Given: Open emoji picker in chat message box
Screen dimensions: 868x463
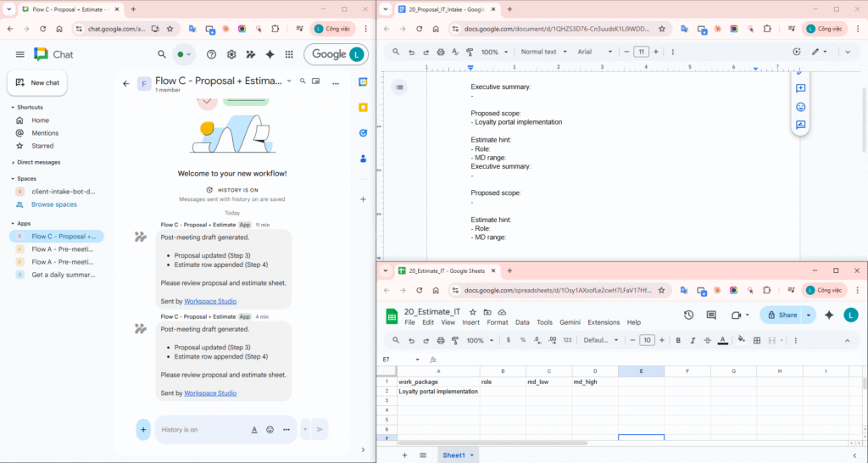Looking at the screenshot, I should click(x=270, y=430).
